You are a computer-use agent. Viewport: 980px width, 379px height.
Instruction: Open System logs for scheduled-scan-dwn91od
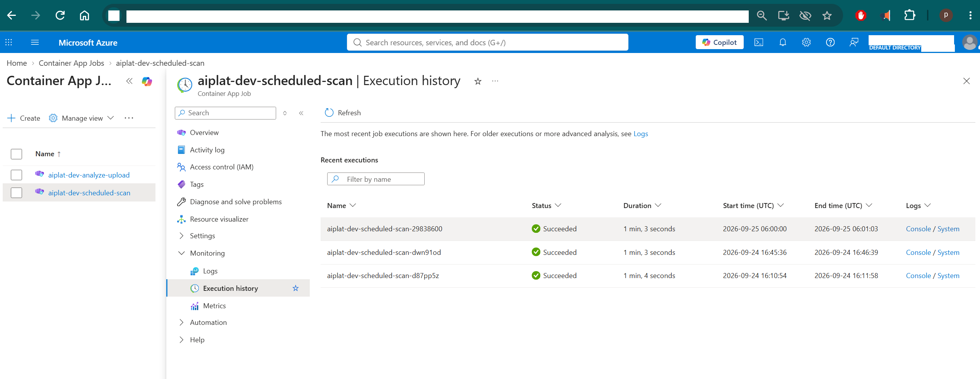[948, 253]
